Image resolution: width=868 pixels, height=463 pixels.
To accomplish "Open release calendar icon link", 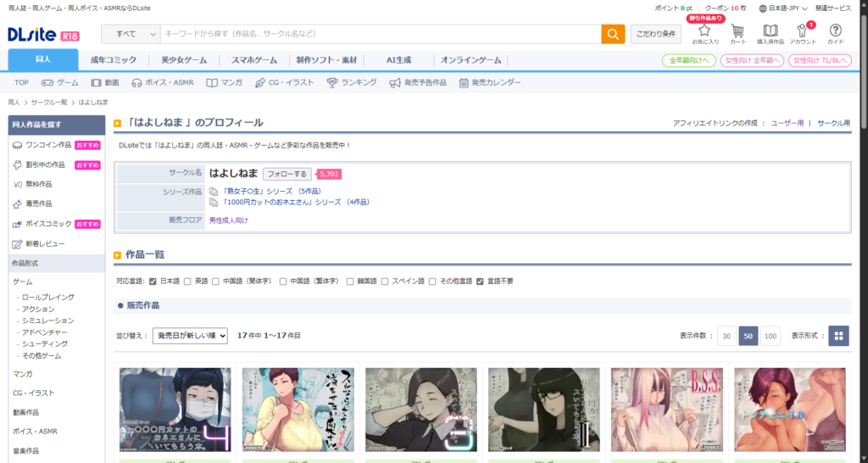I will [x=465, y=83].
